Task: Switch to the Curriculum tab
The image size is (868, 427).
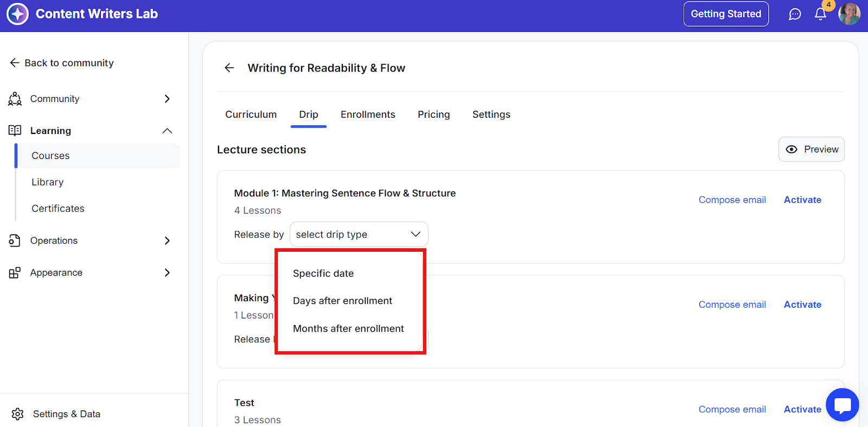Action: coord(251,114)
